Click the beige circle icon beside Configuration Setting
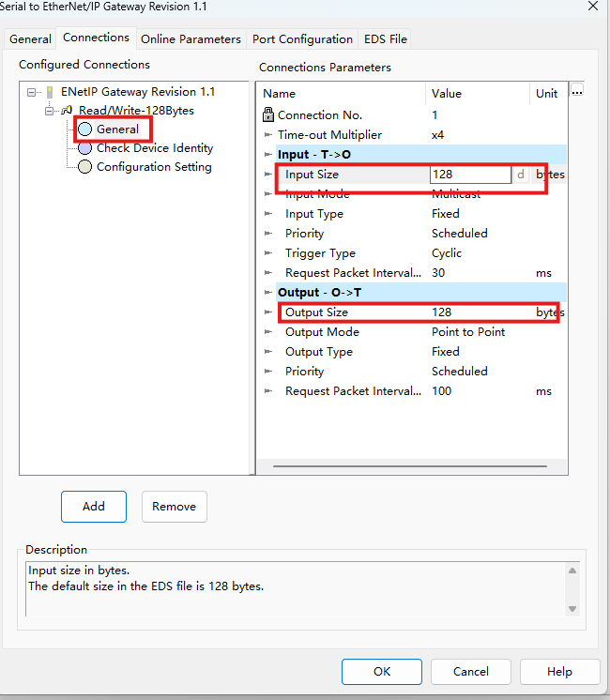Screen dimensions: 610x700 click(84, 166)
